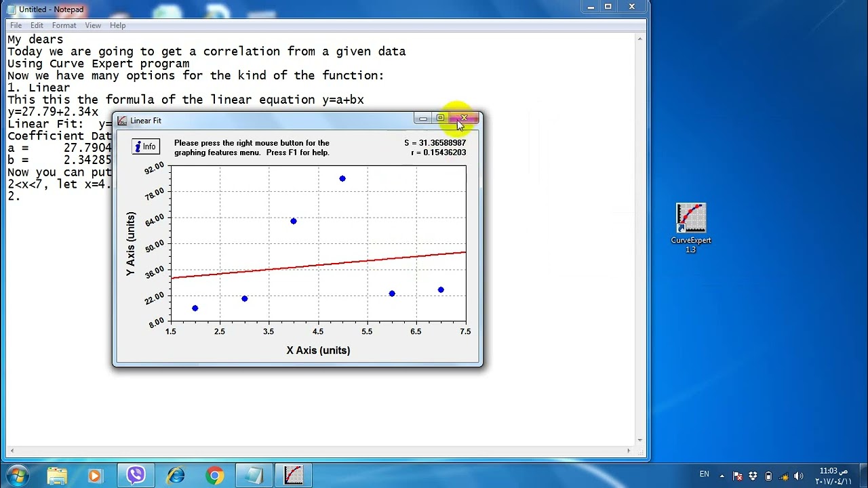The width and height of the screenshot is (868, 488).
Task: Click the Info button in Linear Fit
Action: pos(146,146)
